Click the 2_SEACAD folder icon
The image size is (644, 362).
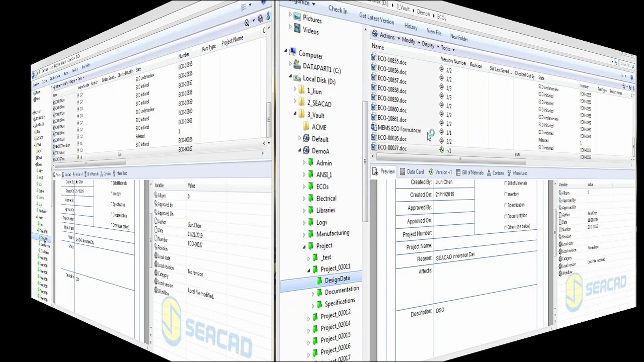tap(301, 102)
